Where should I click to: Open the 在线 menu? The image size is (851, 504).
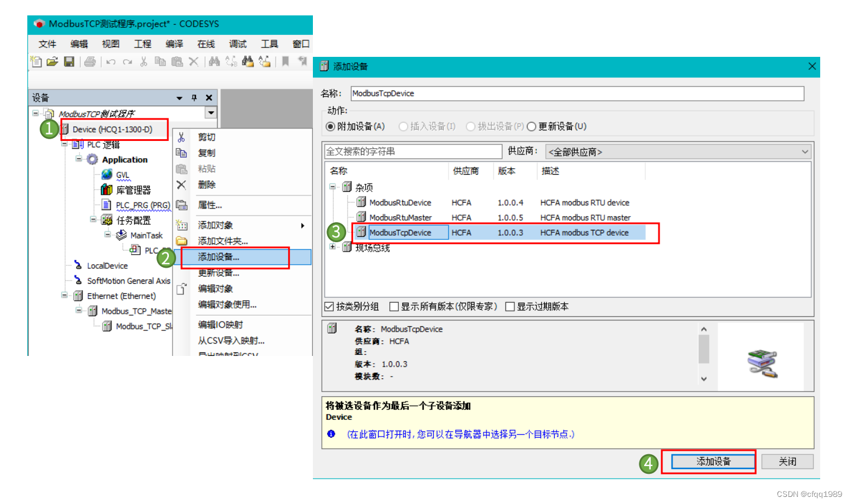pos(206,44)
